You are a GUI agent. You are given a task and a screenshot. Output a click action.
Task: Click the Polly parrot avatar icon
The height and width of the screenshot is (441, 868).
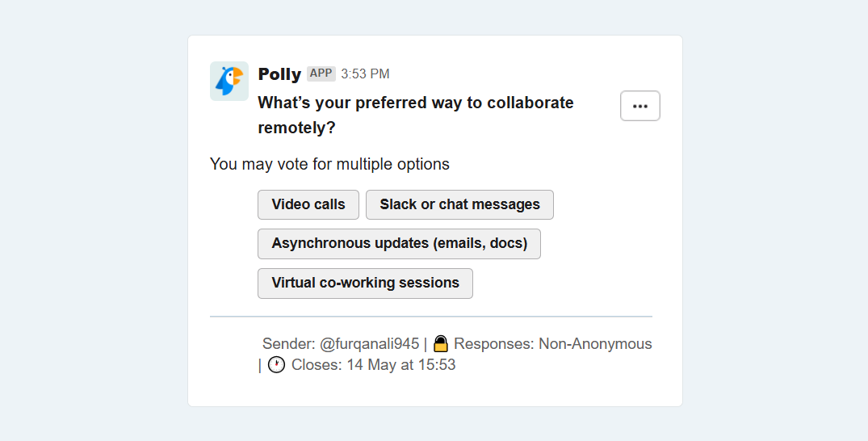[229, 81]
